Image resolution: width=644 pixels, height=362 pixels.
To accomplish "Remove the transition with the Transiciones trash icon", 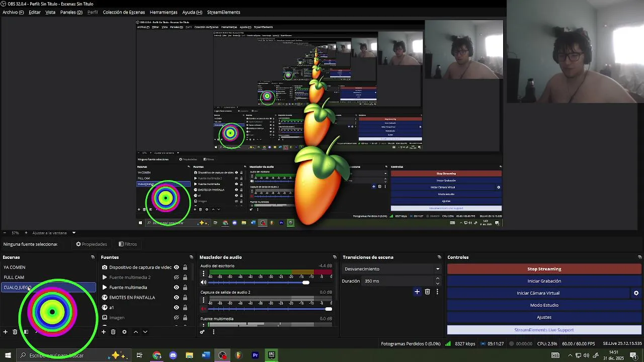I will [x=428, y=292].
